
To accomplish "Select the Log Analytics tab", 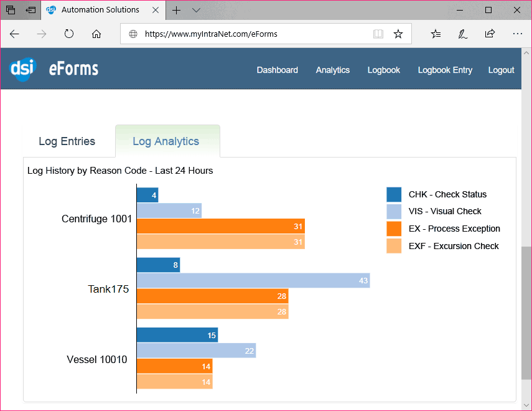I will [167, 141].
